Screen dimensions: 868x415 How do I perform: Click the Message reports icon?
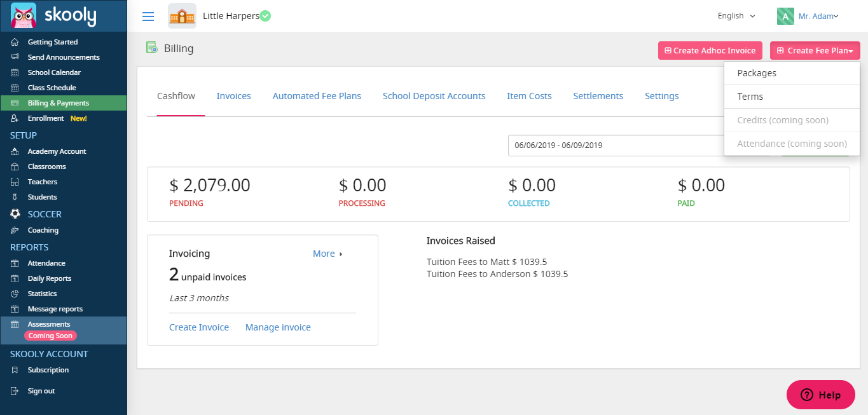pyautogui.click(x=15, y=309)
